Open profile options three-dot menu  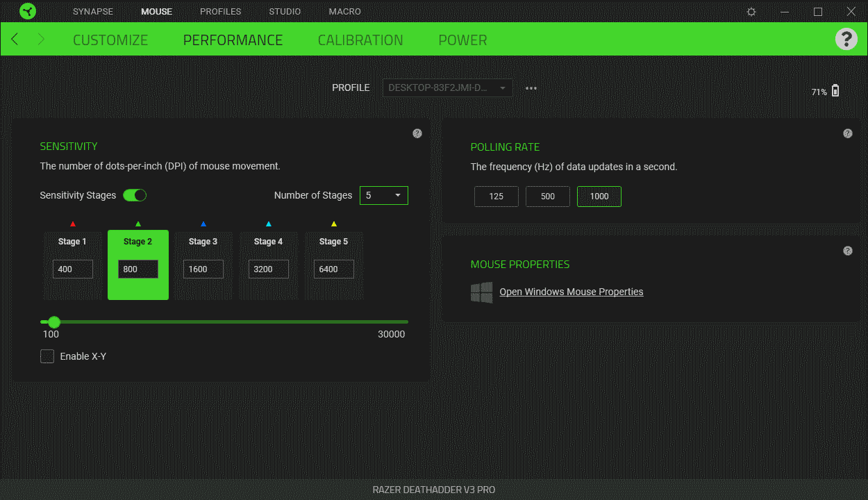[531, 88]
